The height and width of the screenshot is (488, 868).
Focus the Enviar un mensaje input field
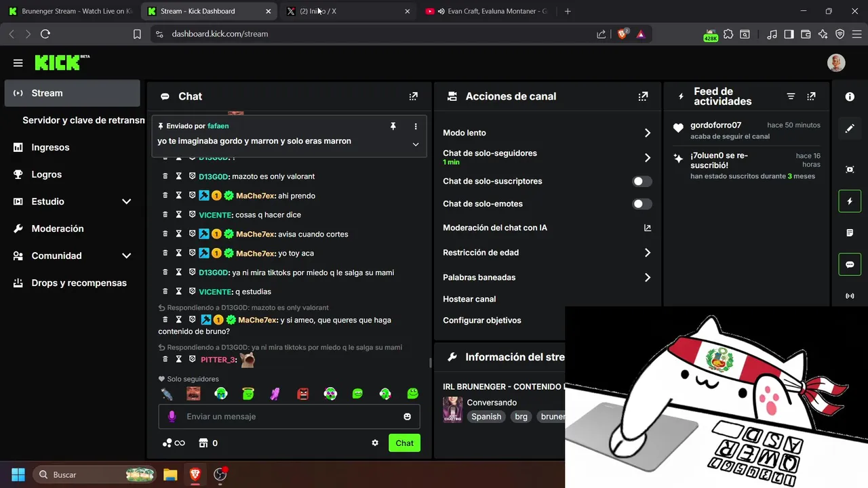289,416
